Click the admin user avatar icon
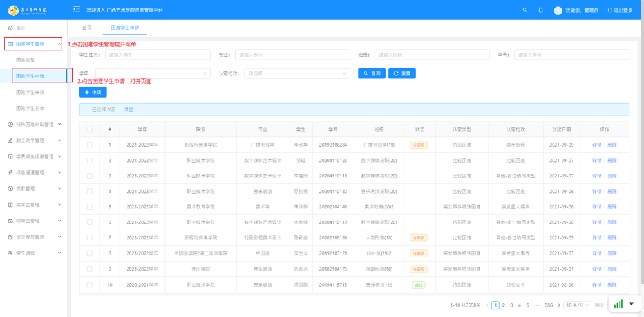This screenshot has width=644, height=317. 558,10
